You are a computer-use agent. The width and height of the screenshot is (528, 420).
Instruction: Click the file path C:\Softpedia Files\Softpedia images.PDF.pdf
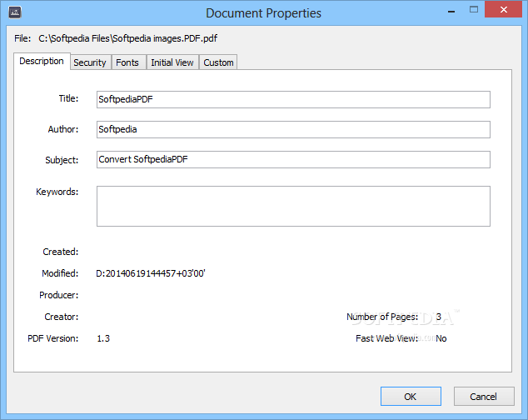tap(128, 38)
